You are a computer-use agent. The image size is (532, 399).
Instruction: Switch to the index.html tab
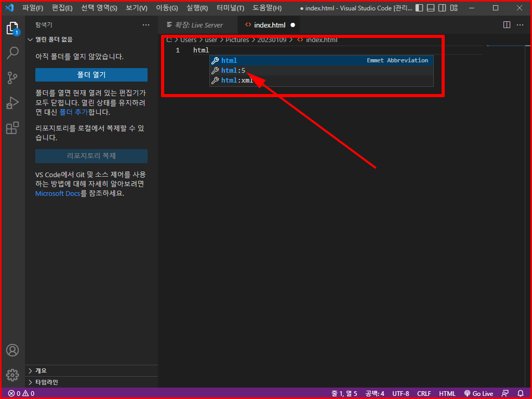[269, 25]
